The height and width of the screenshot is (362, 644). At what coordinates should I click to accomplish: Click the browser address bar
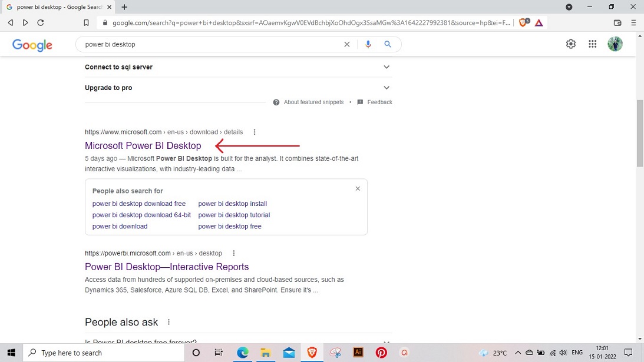(311, 23)
